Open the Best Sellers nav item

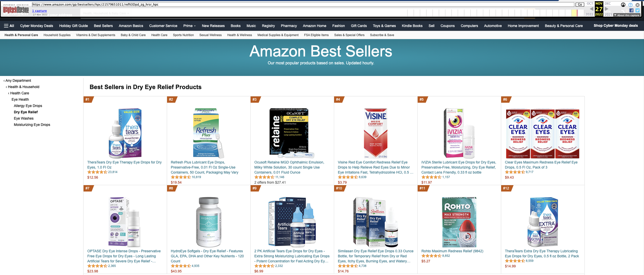(103, 26)
